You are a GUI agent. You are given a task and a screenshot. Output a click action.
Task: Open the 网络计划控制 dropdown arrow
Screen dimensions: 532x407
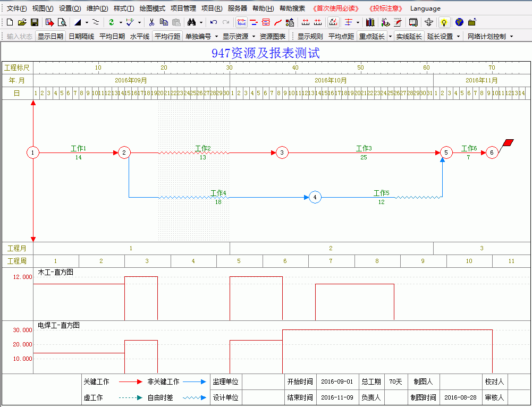coord(511,36)
